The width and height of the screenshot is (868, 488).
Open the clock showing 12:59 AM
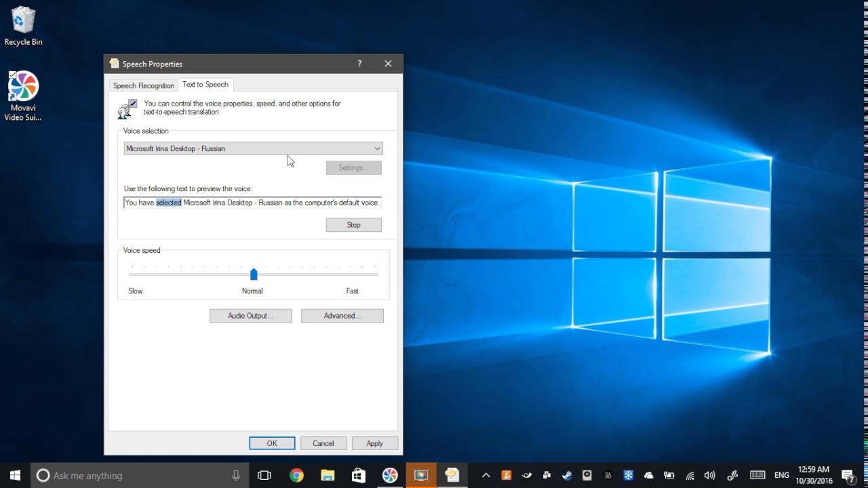814,475
